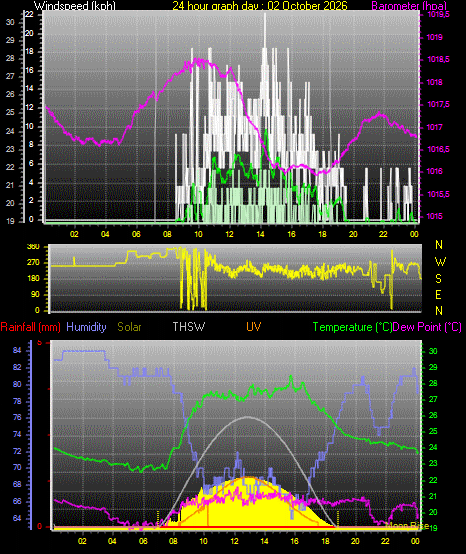
Task: Click the E compass label
Action: [438, 295]
